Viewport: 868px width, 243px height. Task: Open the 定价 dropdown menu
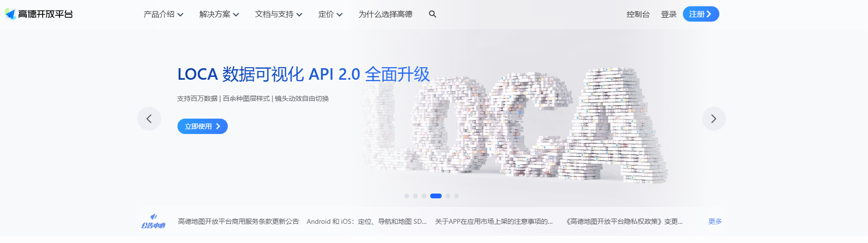tap(330, 14)
